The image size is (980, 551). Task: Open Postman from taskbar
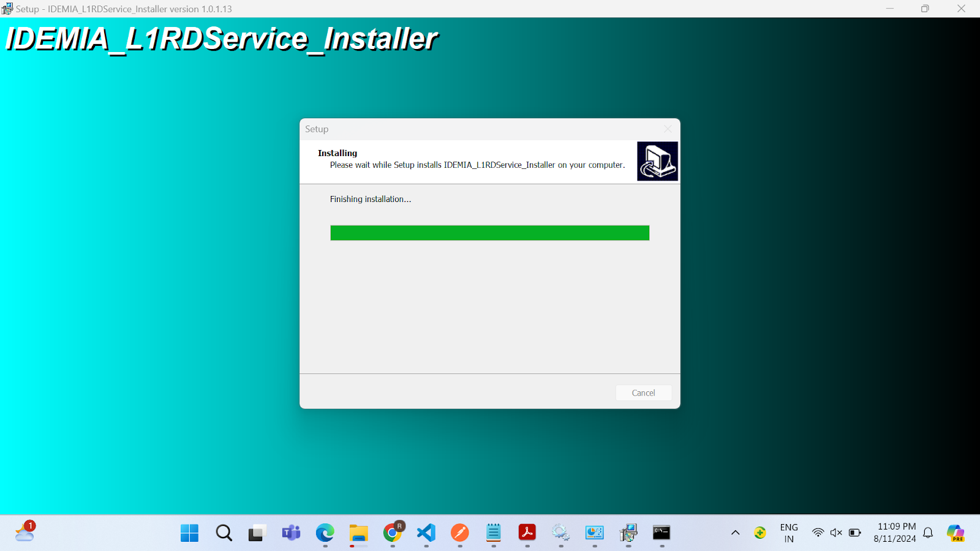[x=460, y=533]
